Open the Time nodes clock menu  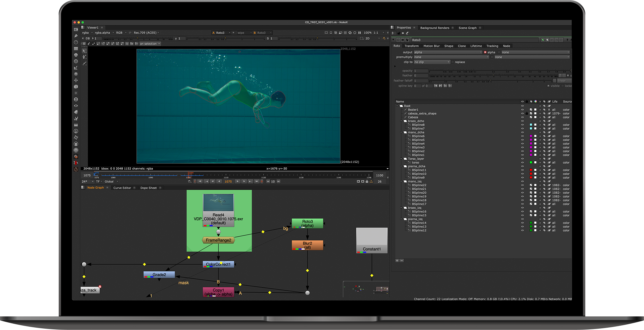(x=76, y=42)
